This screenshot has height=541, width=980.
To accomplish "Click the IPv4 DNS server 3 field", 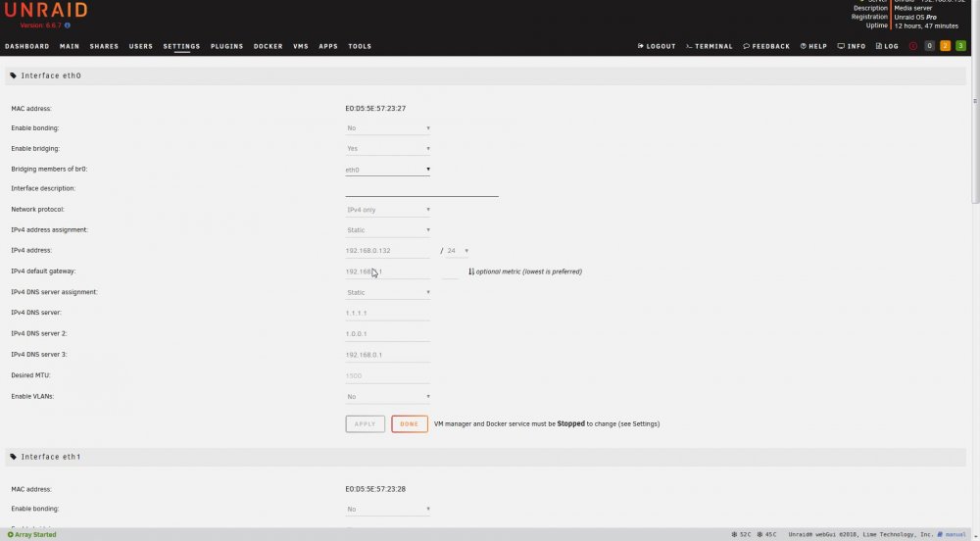I will click(x=387, y=355).
